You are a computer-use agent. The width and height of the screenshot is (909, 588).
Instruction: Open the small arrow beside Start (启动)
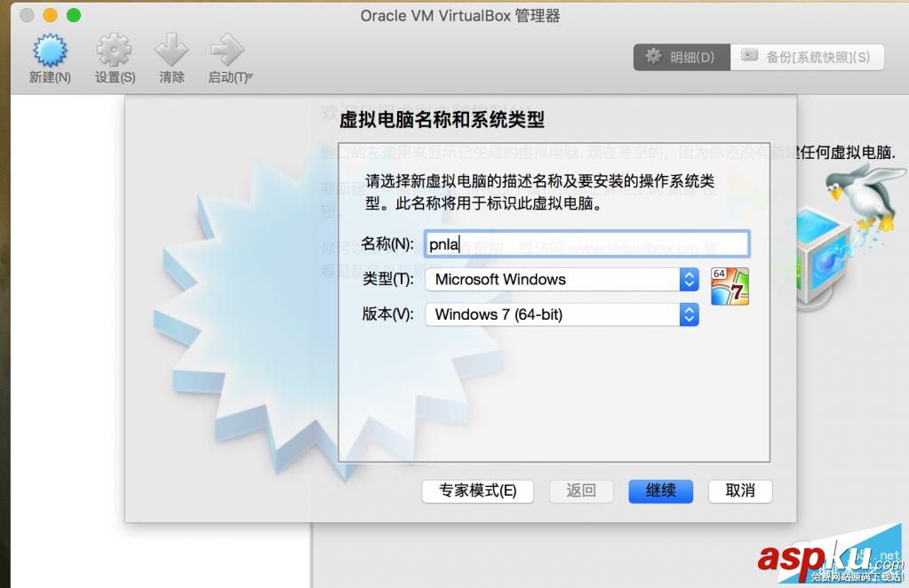click(x=251, y=76)
